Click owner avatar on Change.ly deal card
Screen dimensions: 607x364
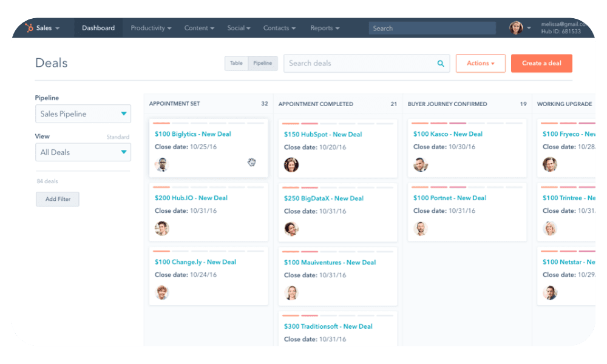pyautogui.click(x=162, y=292)
